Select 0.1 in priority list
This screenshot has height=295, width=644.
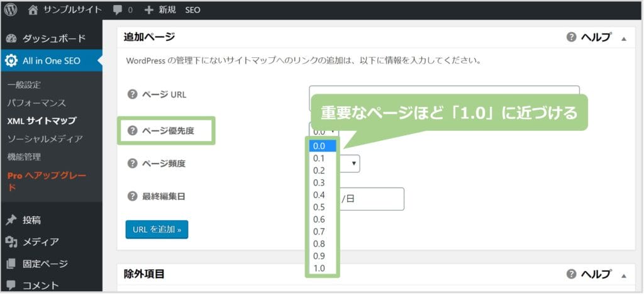[323, 158]
